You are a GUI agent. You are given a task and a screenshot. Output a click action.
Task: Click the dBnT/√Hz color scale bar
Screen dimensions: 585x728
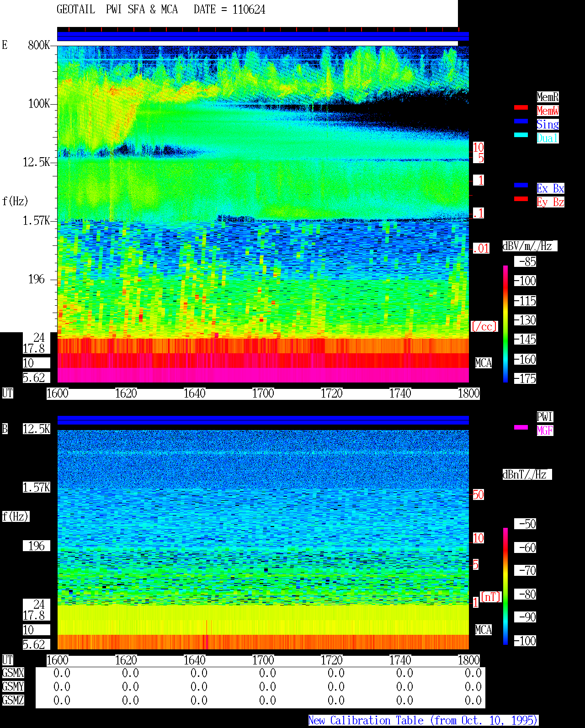click(505, 586)
